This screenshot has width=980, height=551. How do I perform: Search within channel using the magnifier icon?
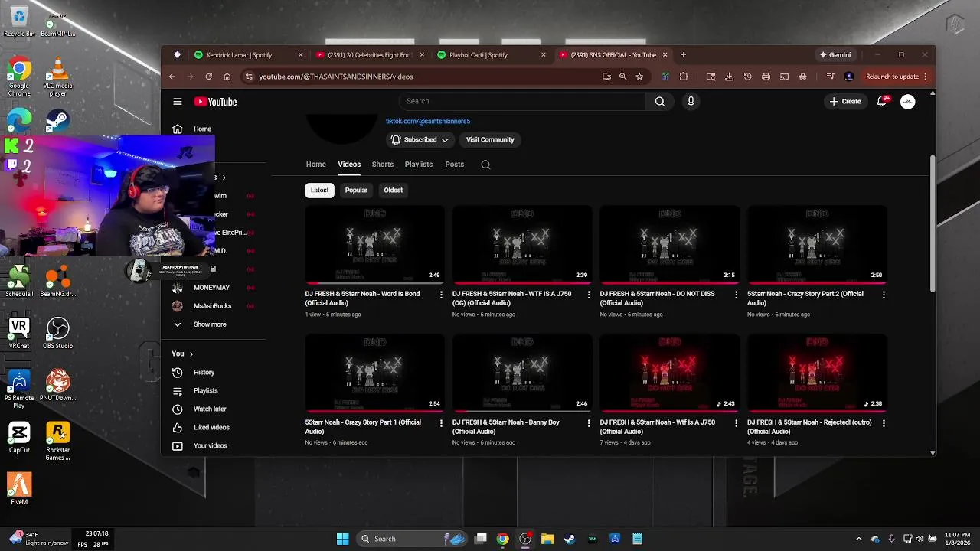pyautogui.click(x=485, y=165)
